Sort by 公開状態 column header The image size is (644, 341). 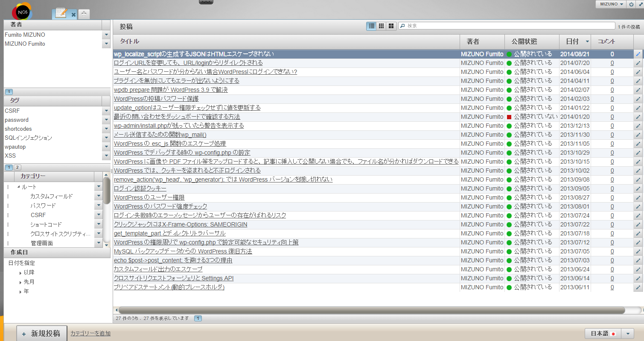tap(532, 41)
